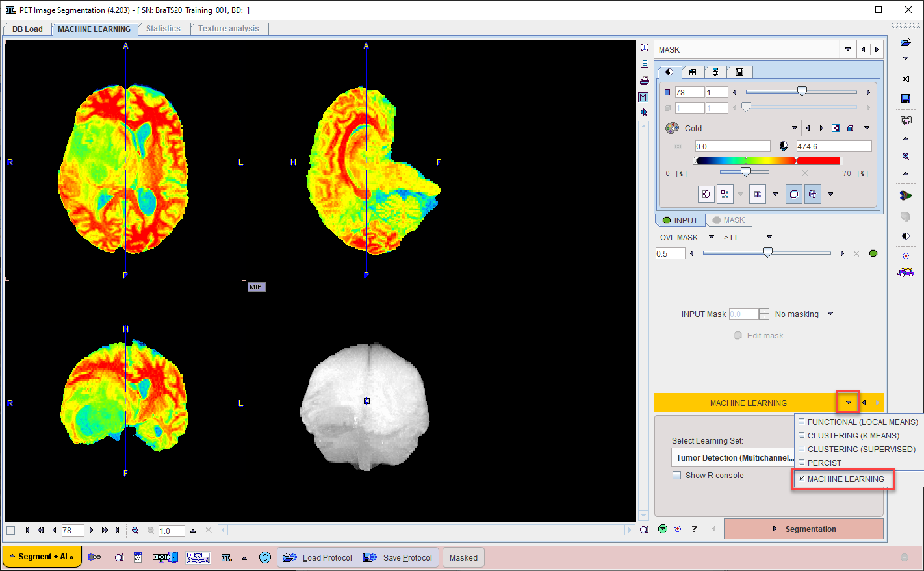Click the Cold color bar gradient
924x571 pixels.
[x=767, y=160]
